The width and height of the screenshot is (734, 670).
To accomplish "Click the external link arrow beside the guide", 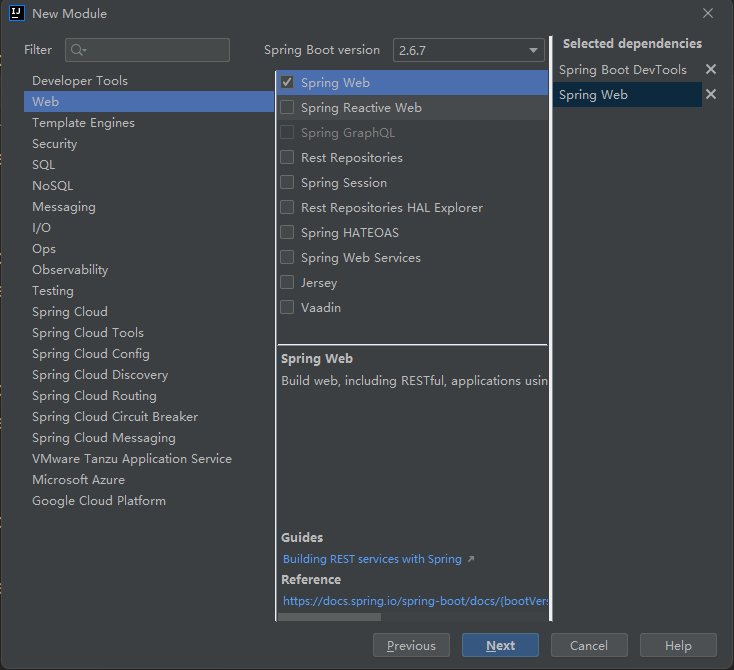I will pos(471,559).
